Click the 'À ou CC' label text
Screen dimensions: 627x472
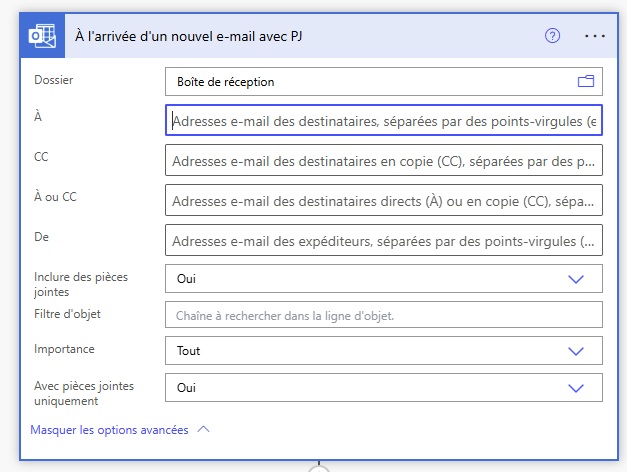55,197
